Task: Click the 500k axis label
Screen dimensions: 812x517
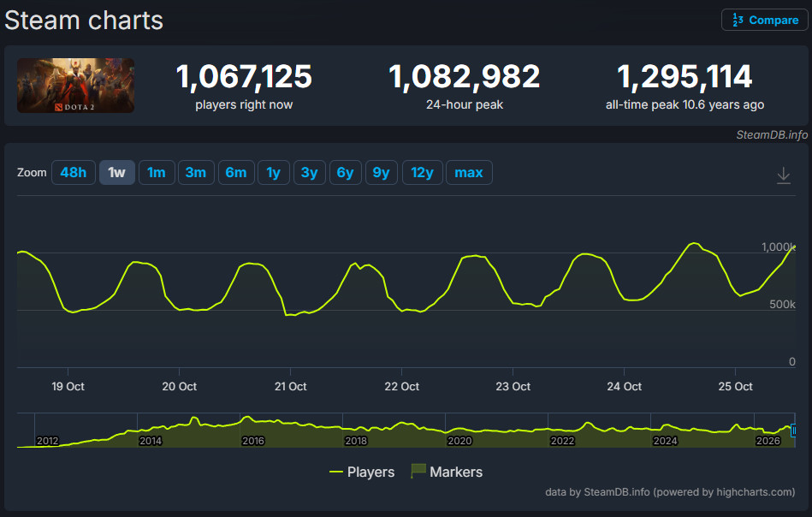Action: pyautogui.click(x=782, y=305)
